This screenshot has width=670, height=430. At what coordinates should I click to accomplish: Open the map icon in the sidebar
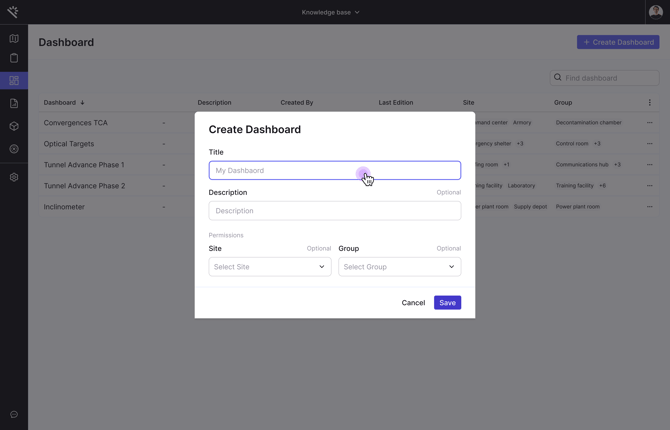click(x=14, y=38)
